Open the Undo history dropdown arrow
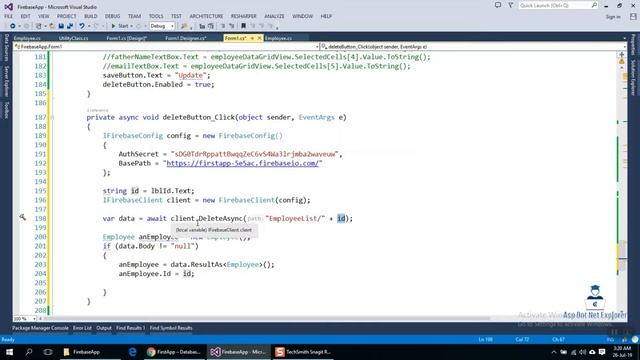This screenshot has width=640, height=360. 89,26
